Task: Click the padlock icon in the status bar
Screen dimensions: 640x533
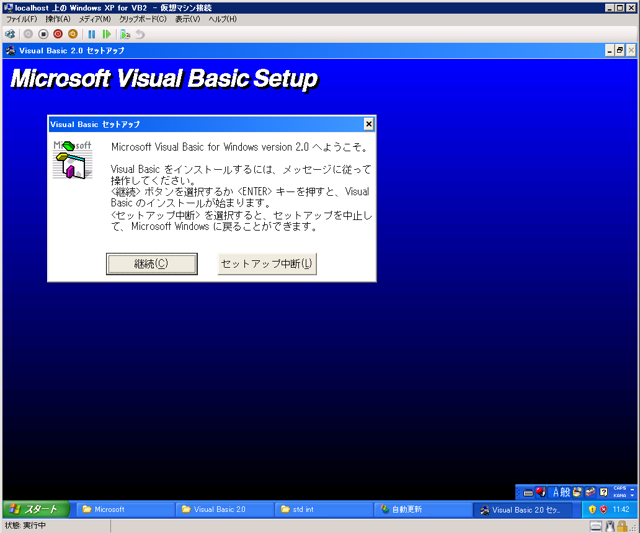Action: 622,526
